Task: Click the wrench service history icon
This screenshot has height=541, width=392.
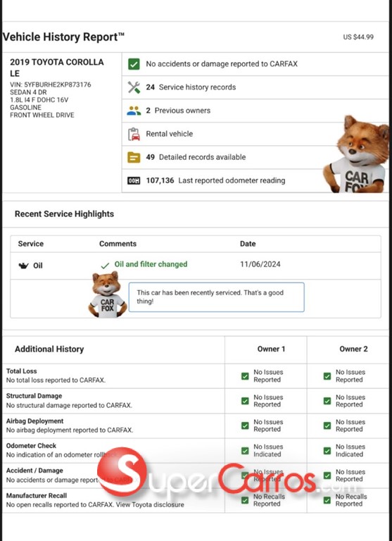Action: pos(134,87)
